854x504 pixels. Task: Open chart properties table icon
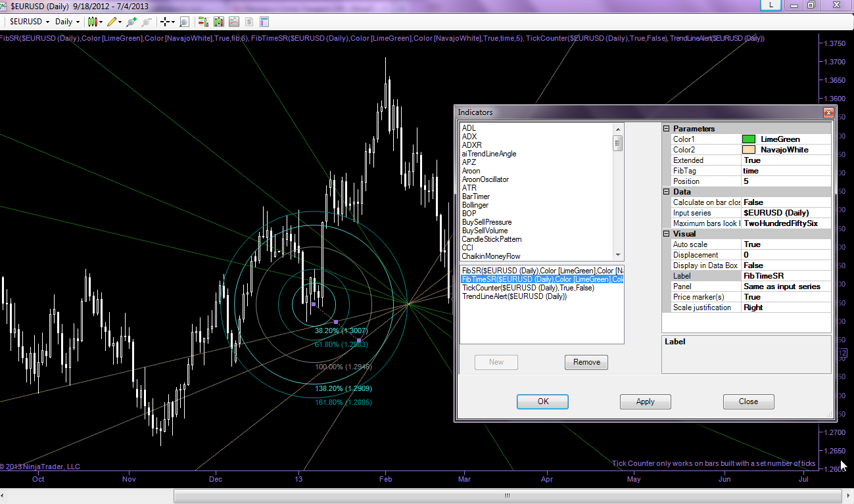(264, 22)
